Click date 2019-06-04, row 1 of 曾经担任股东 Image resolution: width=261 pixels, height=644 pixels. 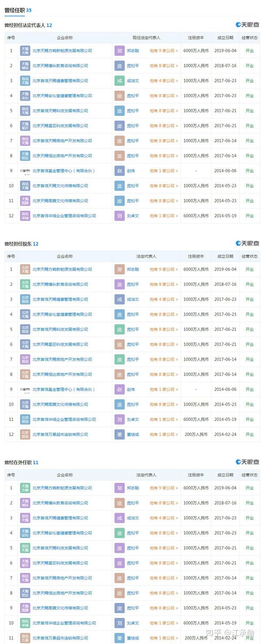225,269
